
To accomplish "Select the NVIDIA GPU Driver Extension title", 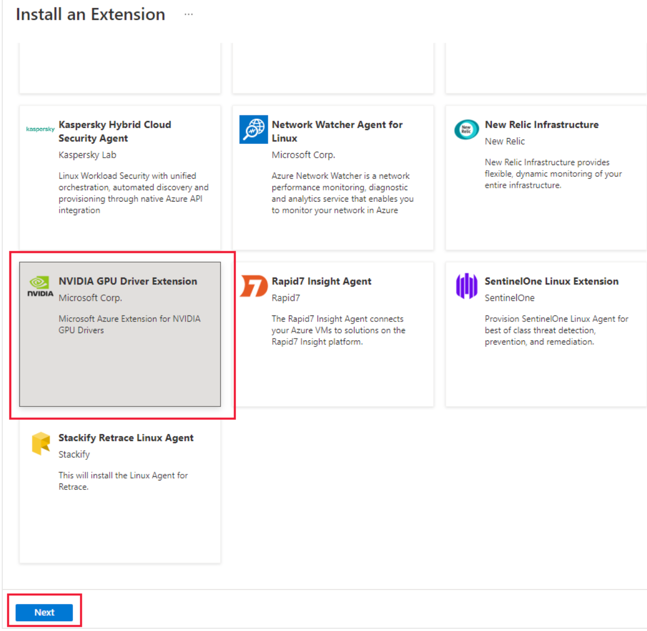I will click(128, 281).
